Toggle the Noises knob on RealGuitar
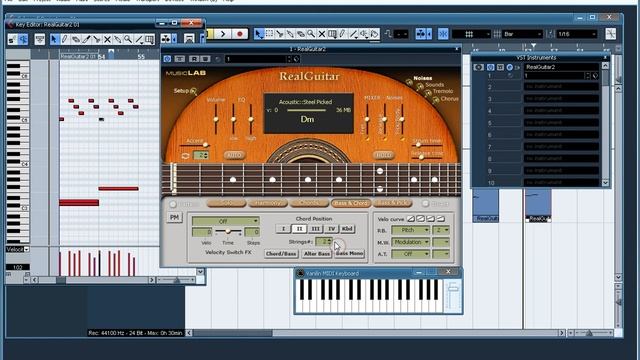This screenshot has height=360, width=640. coord(409,82)
